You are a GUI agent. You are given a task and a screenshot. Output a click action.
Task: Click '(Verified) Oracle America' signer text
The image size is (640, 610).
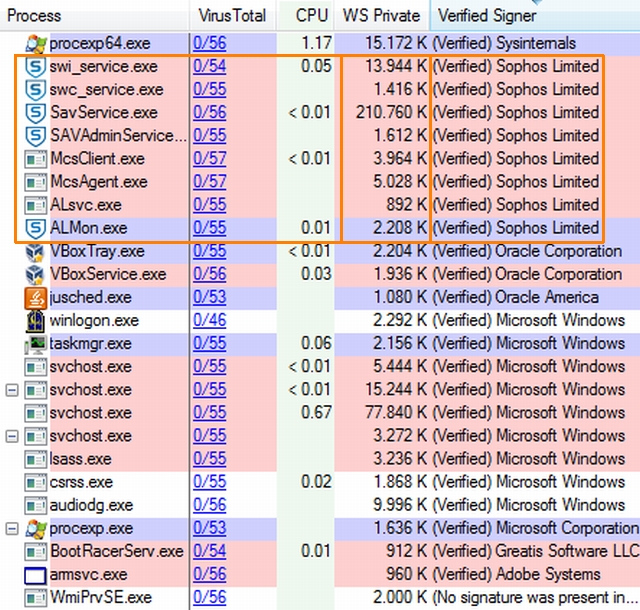click(x=515, y=297)
